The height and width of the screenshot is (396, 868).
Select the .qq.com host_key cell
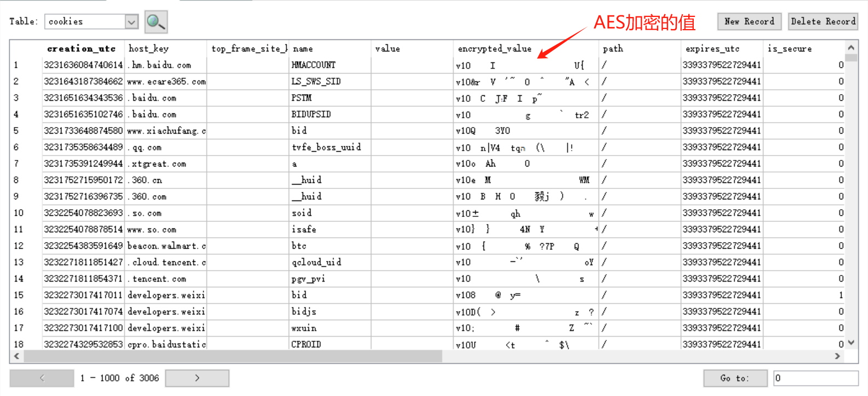click(x=165, y=147)
